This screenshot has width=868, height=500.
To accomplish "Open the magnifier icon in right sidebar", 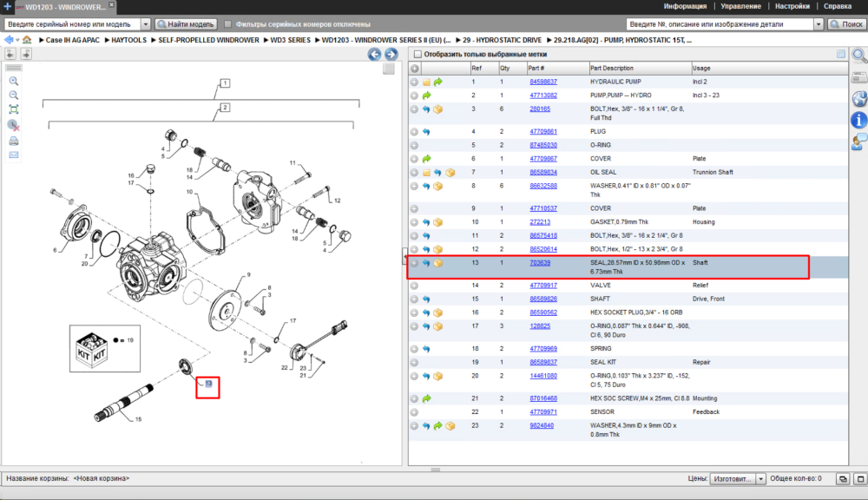I will (x=859, y=56).
